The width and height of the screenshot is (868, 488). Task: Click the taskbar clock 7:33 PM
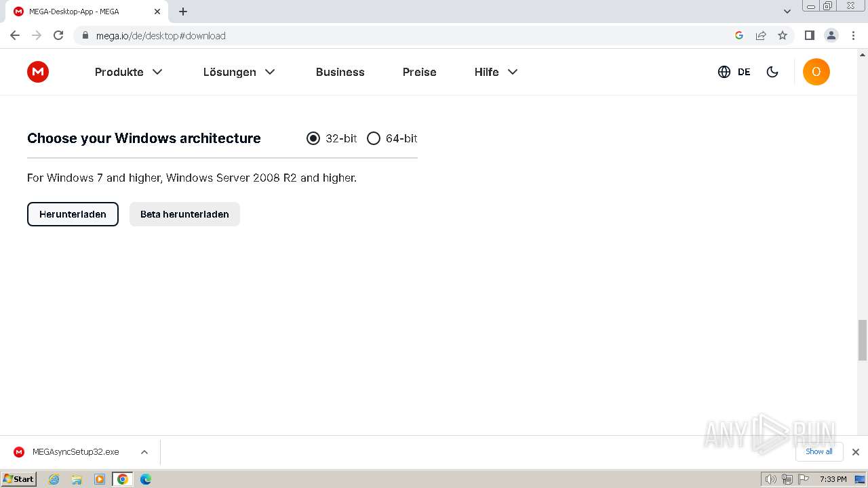[833, 479]
